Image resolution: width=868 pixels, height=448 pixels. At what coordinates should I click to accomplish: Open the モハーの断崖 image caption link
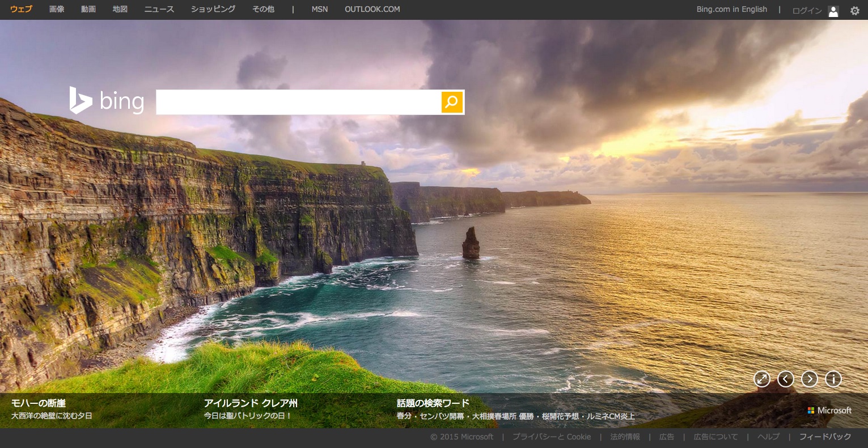pyautogui.click(x=39, y=403)
